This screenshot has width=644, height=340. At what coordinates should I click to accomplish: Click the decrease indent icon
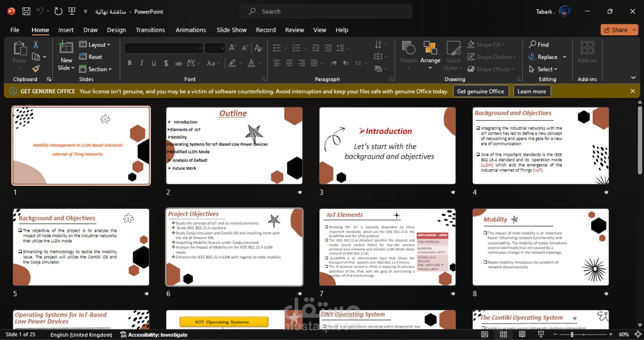(x=315, y=48)
